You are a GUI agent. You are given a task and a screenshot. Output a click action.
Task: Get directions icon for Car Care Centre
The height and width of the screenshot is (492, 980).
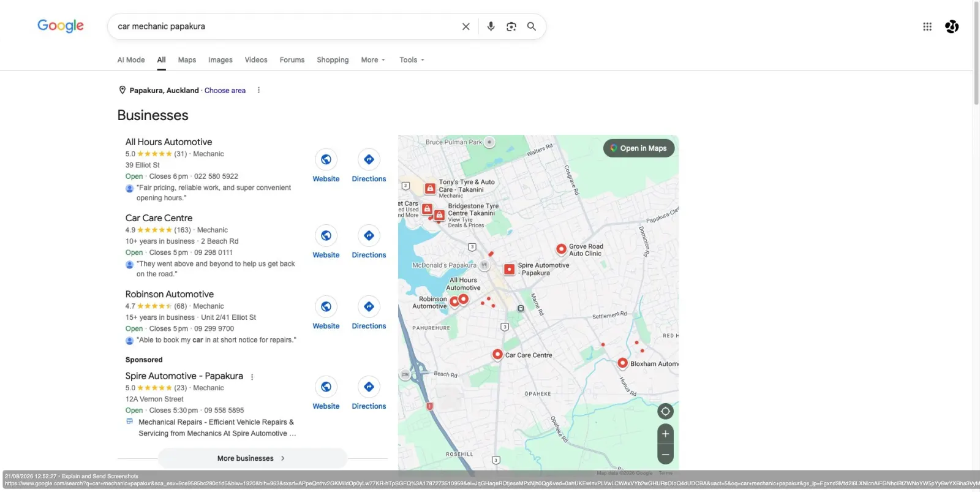[x=369, y=235]
